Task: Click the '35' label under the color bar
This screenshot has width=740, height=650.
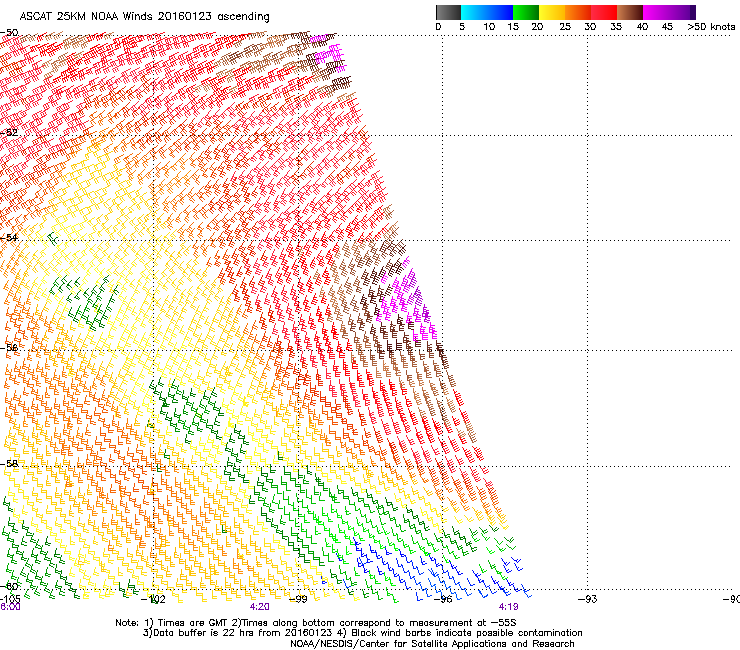Action: click(x=616, y=27)
